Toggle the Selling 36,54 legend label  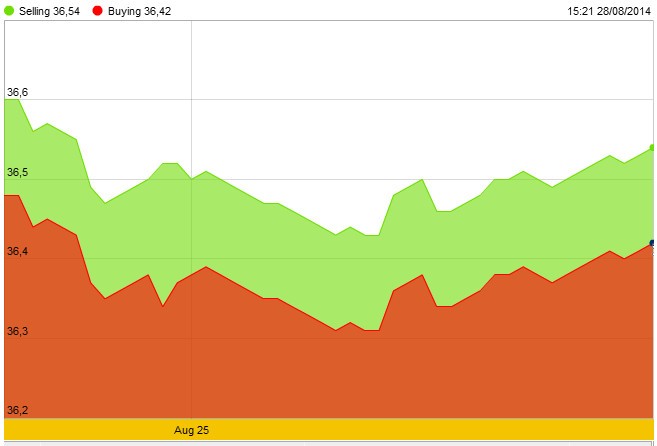[49, 10]
